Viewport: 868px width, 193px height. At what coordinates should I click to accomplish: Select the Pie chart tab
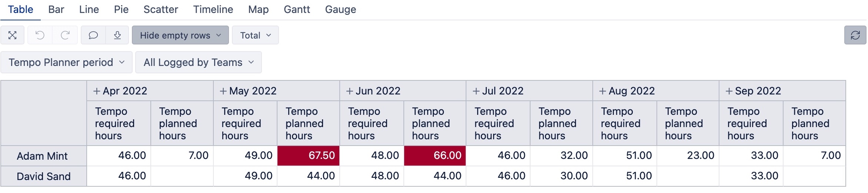(121, 10)
